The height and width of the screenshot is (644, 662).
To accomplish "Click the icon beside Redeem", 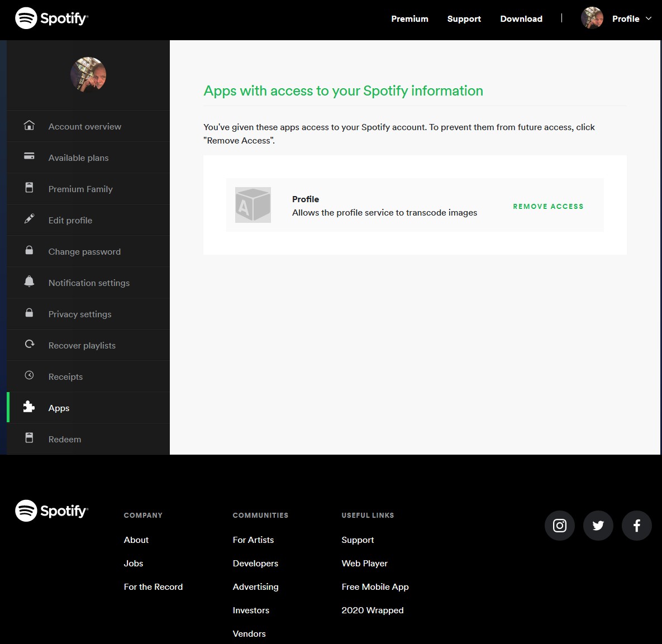I will pyautogui.click(x=29, y=438).
